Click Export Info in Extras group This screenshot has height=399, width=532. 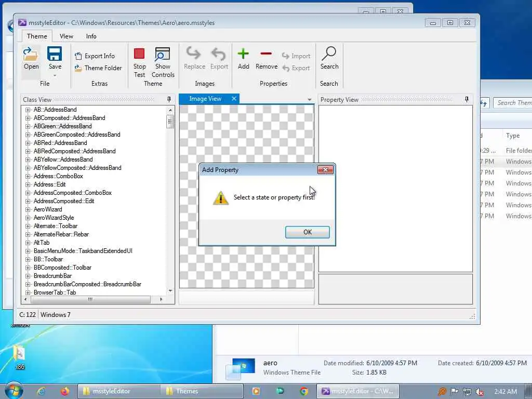click(95, 56)
